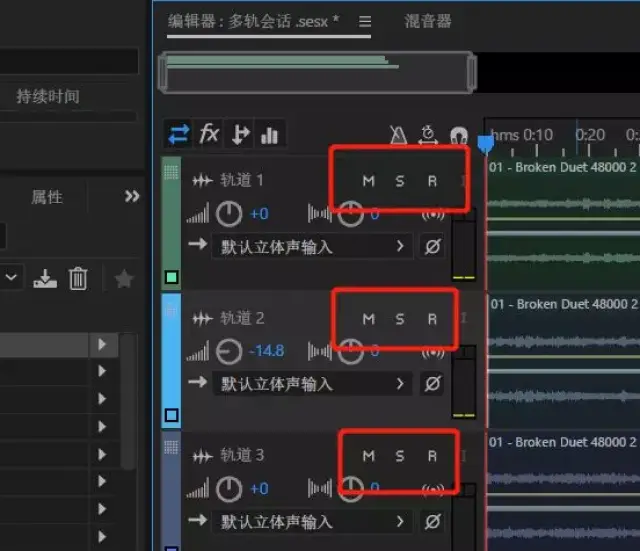Click the pan knob of 轨道 2

tap(351, 351)
